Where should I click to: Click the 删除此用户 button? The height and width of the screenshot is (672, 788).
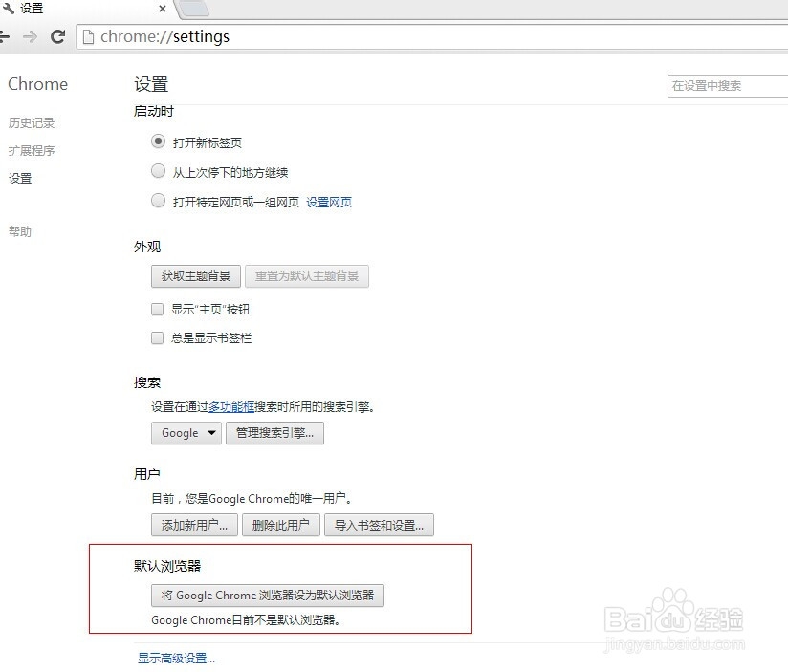click(x=281, y=526)
